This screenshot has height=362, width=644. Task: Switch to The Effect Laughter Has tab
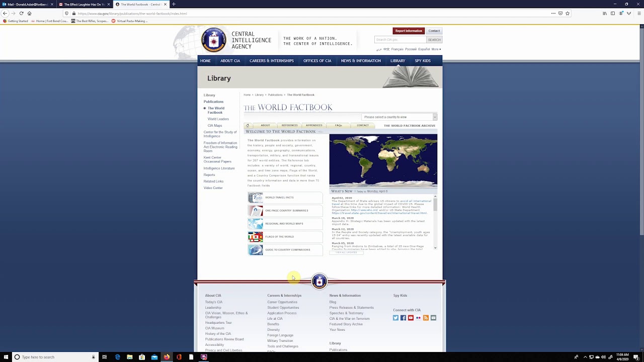[x=84, y=4]
